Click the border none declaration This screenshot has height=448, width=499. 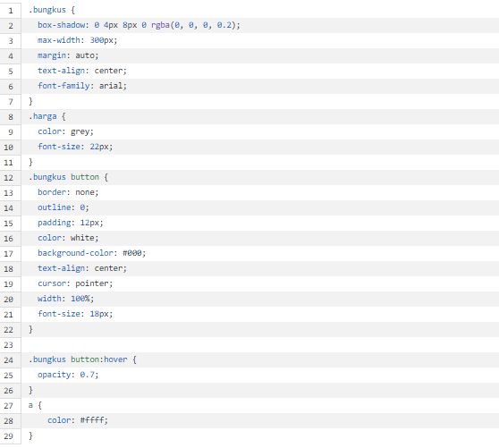coord(68,192)
